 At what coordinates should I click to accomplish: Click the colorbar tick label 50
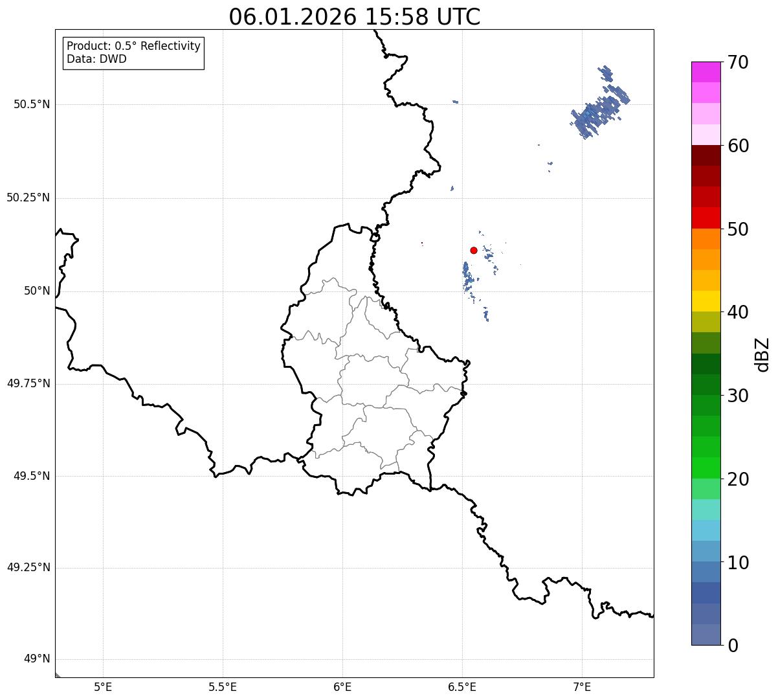click(738, 229)
